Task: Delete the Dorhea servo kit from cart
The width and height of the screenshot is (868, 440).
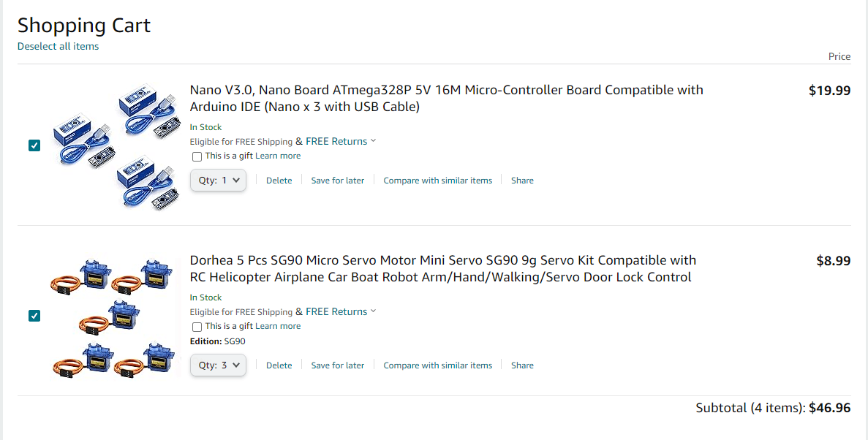Action: pyautogui.click(x=279, y=365)
